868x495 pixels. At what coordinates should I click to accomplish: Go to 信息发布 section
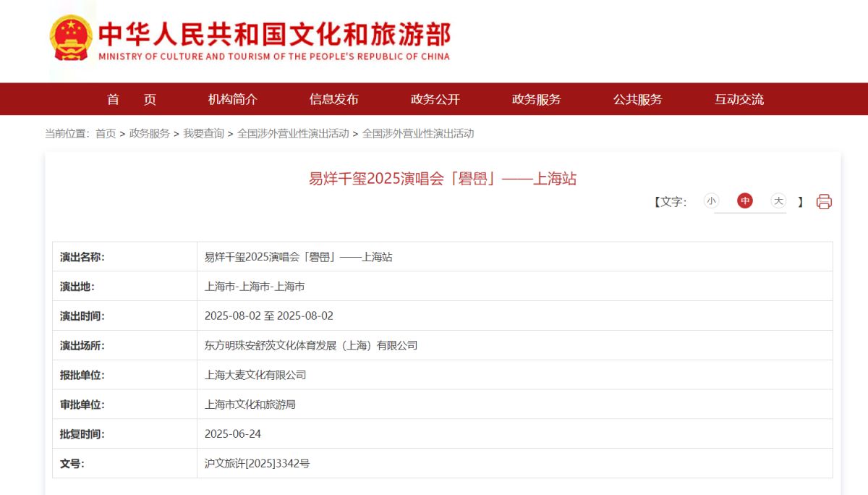(333, 100)
